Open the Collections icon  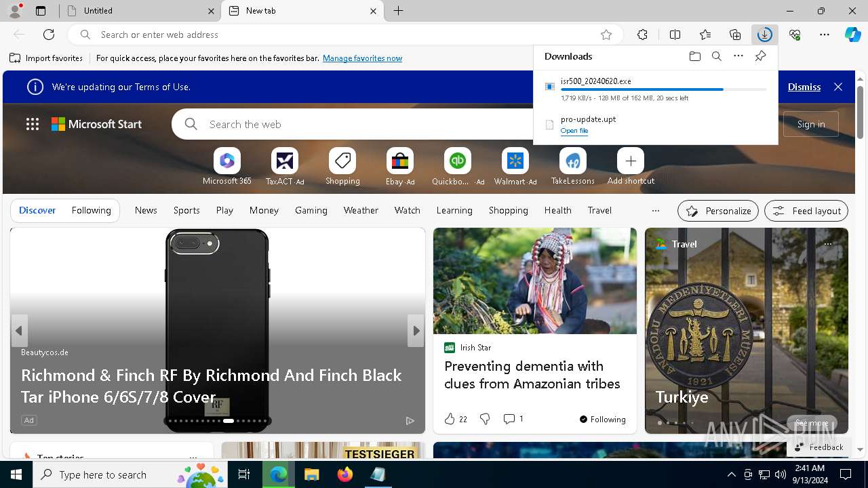click(735, 35)
